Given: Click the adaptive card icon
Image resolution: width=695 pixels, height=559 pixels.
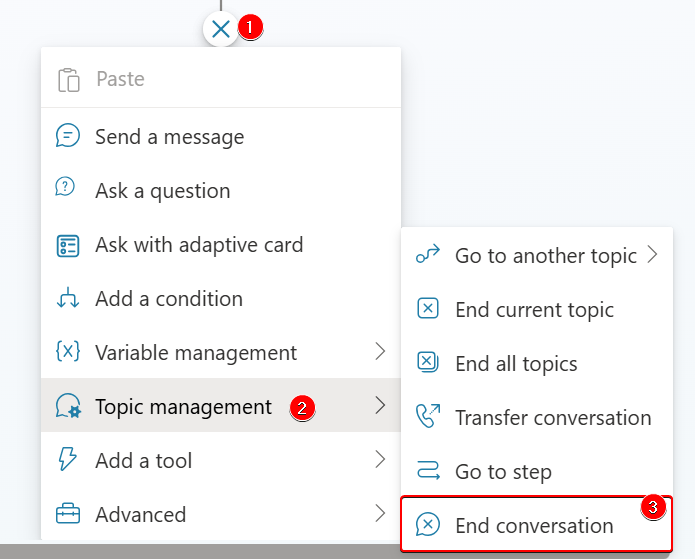Looking at the screenshot, I should pos(68,245).
